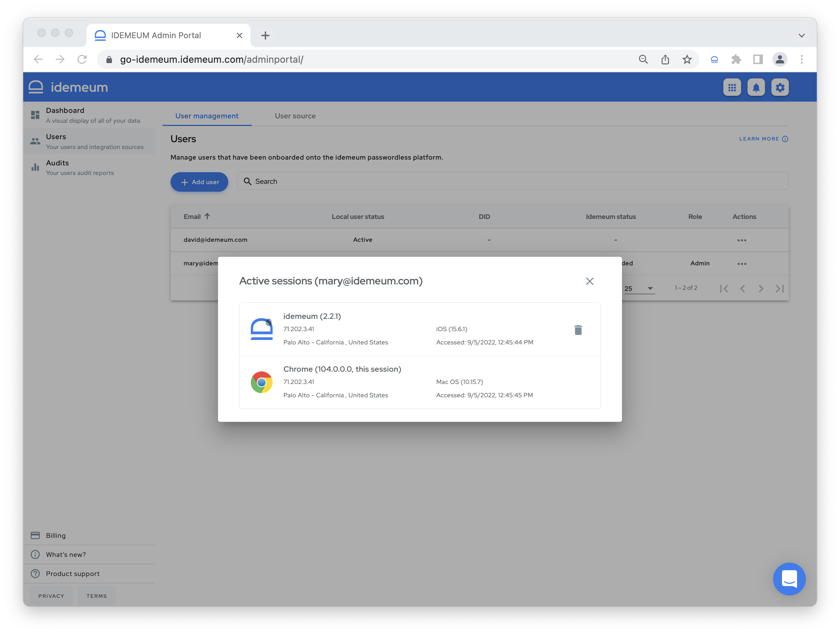The width and height of the screenshot is (840, 635).
Task: Open the Users sidebar item
Action: [x=88, y=141]
